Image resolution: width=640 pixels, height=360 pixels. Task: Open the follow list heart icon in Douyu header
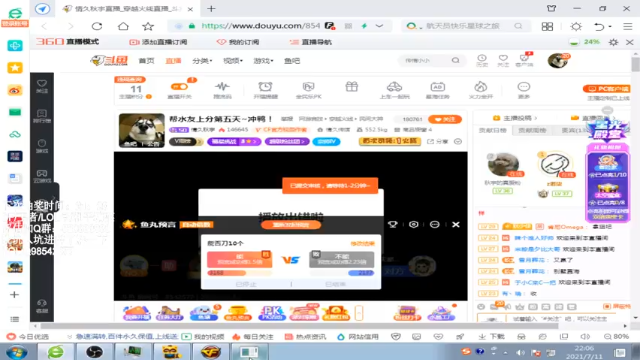click(x=503, y=60)
